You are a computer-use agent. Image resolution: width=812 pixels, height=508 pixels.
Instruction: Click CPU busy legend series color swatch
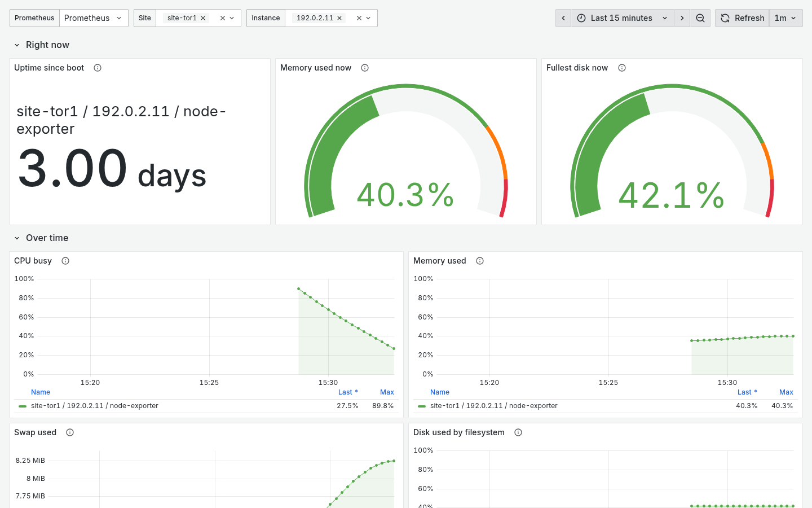pyautogui.click(x=23, y=406)
